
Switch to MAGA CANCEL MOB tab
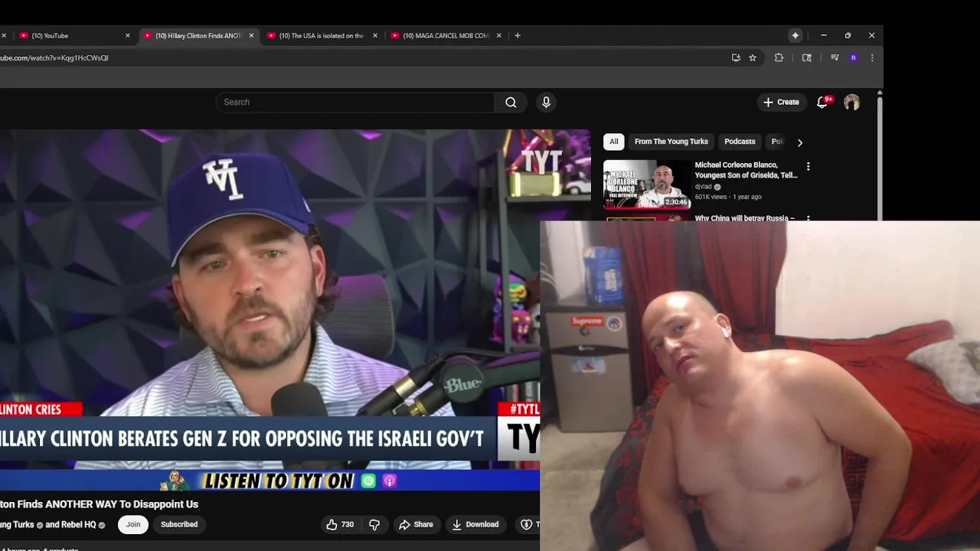click(446, 35)
